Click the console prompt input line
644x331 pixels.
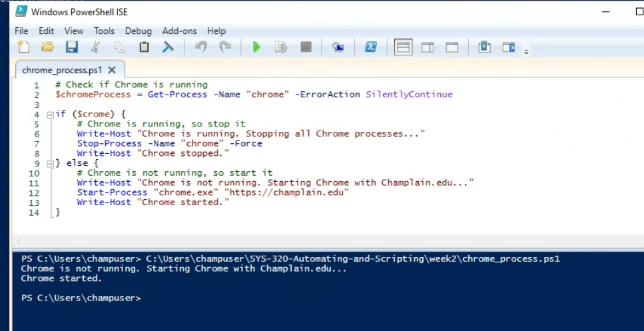coord(266,298)
